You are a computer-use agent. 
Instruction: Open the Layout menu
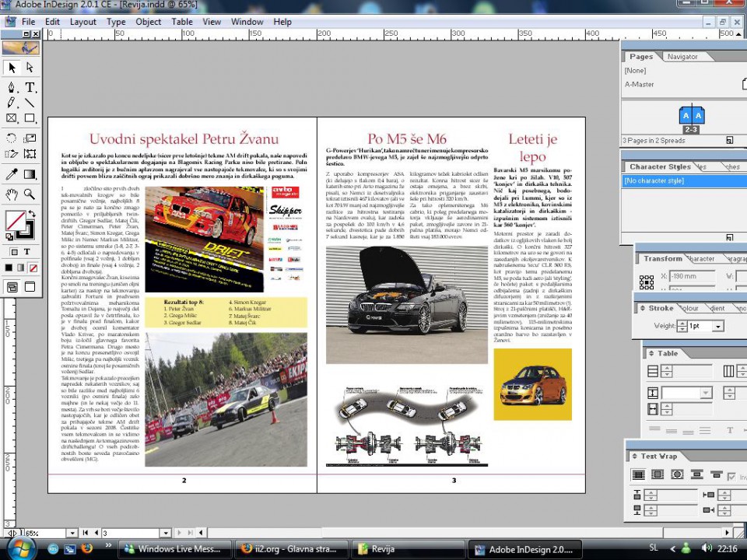tap(83, 22)
